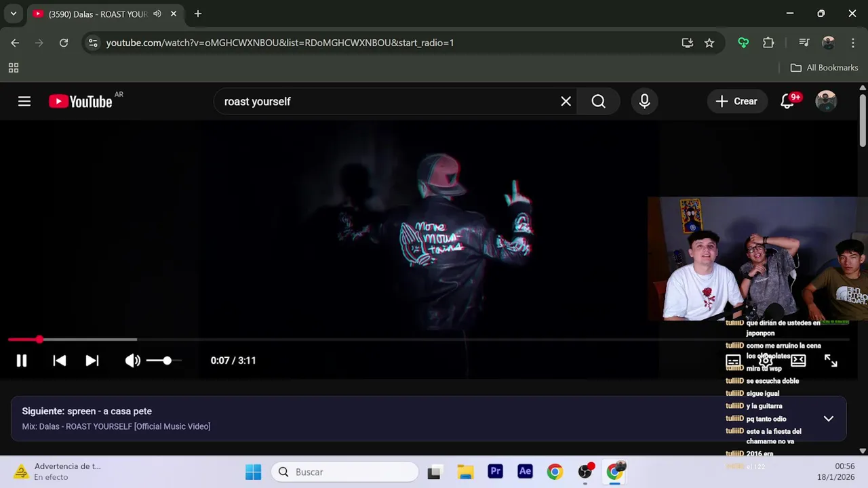868x488 pixels.
Task: Run the search with the magnifier button
Action: click(x=598, y=102)
